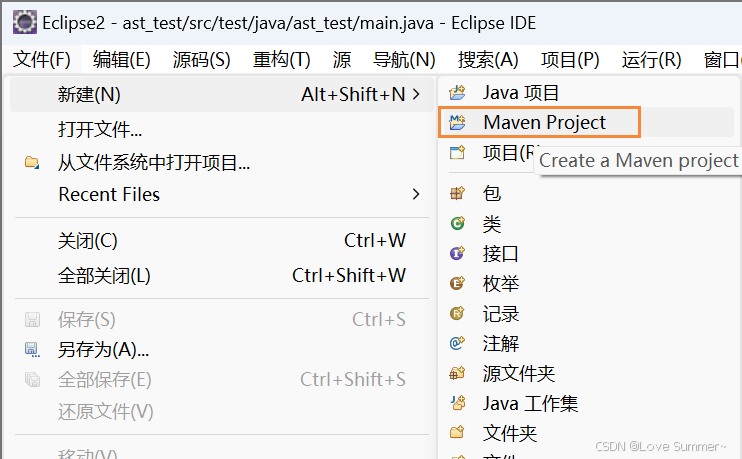Click the Ctrl+Shift+W shortcut text

coord(349,275)
